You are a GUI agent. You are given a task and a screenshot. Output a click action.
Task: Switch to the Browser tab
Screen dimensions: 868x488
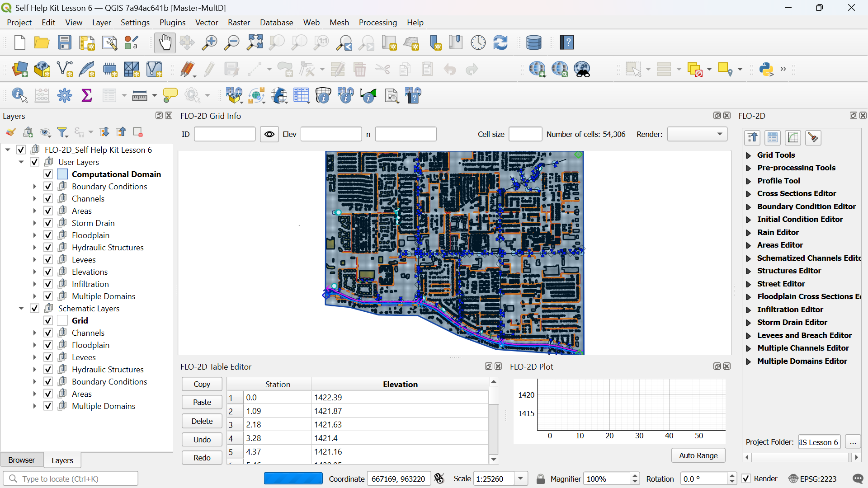tap(22, 460)
